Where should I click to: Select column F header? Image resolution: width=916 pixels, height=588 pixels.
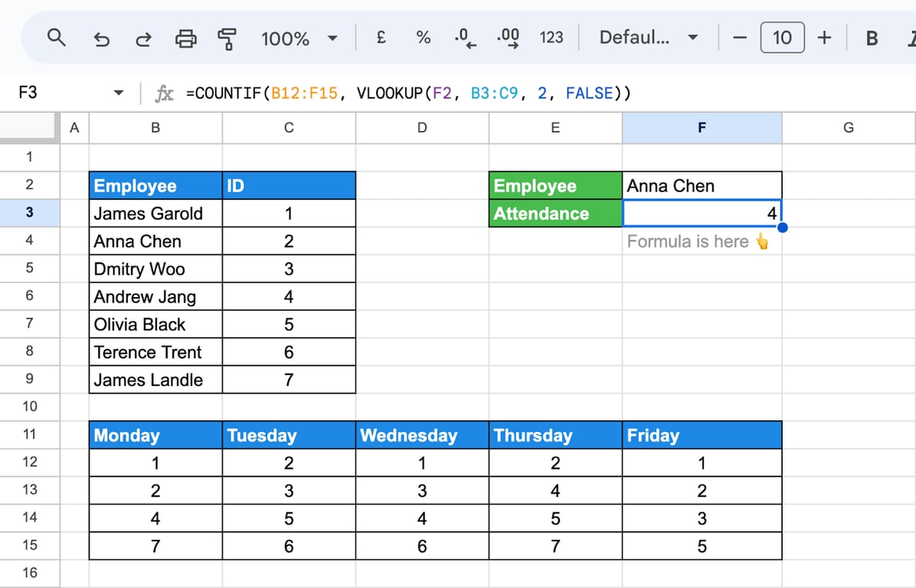click(x=702, y=127)
